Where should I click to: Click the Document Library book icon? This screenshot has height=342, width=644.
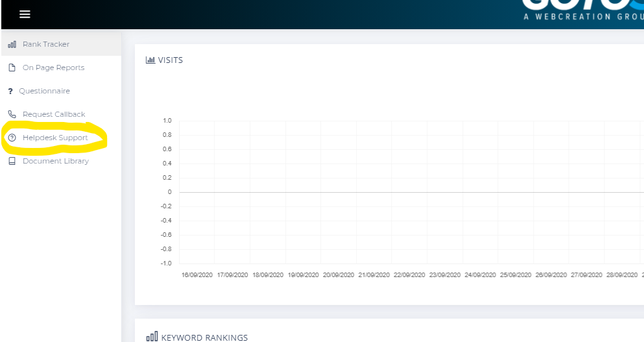pyautogui.click(x=12, y=161)
